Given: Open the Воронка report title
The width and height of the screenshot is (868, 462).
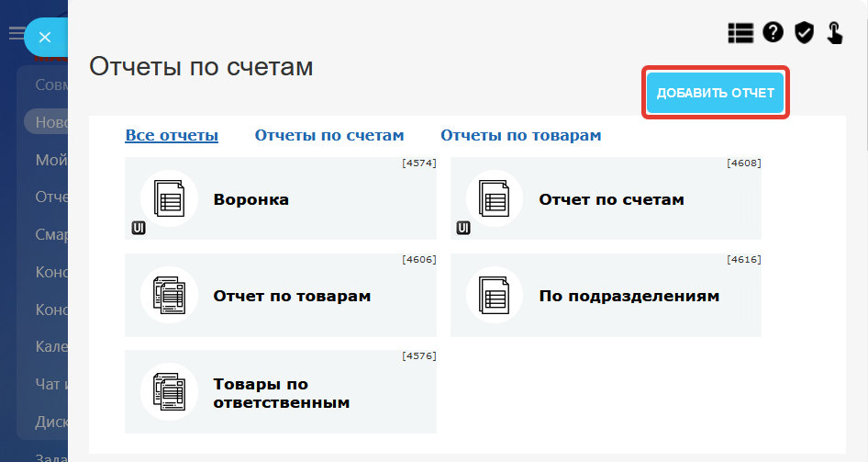Looking at the screenshot, I should point(251,199).
